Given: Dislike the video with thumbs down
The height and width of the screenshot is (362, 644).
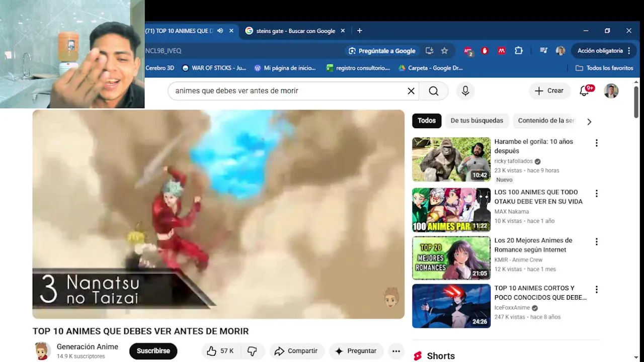Looking at the screenshot, I should point(253,351).
